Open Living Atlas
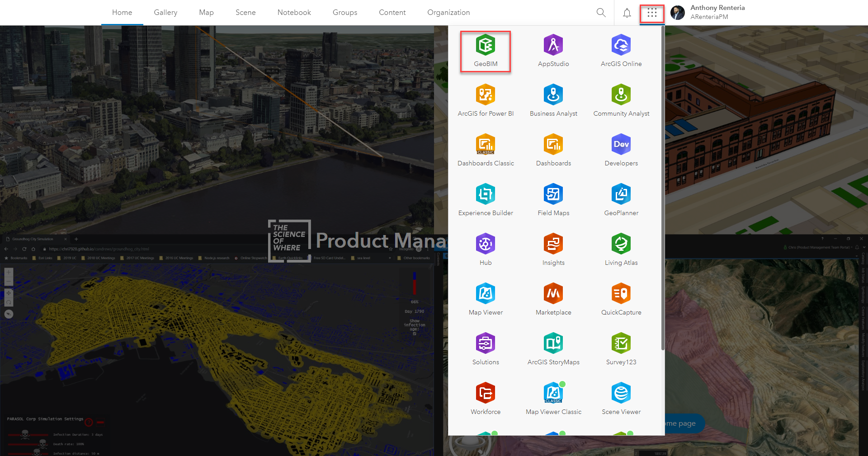 (621, 249)
